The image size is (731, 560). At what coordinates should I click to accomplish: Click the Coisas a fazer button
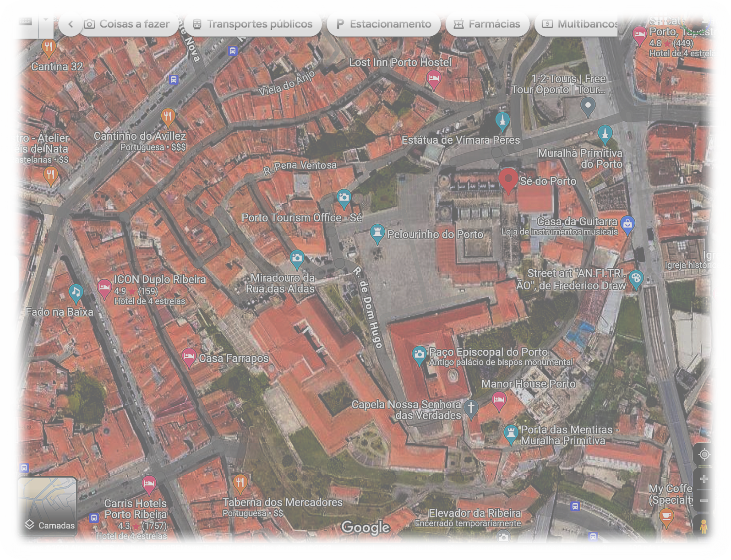(128, 24)
